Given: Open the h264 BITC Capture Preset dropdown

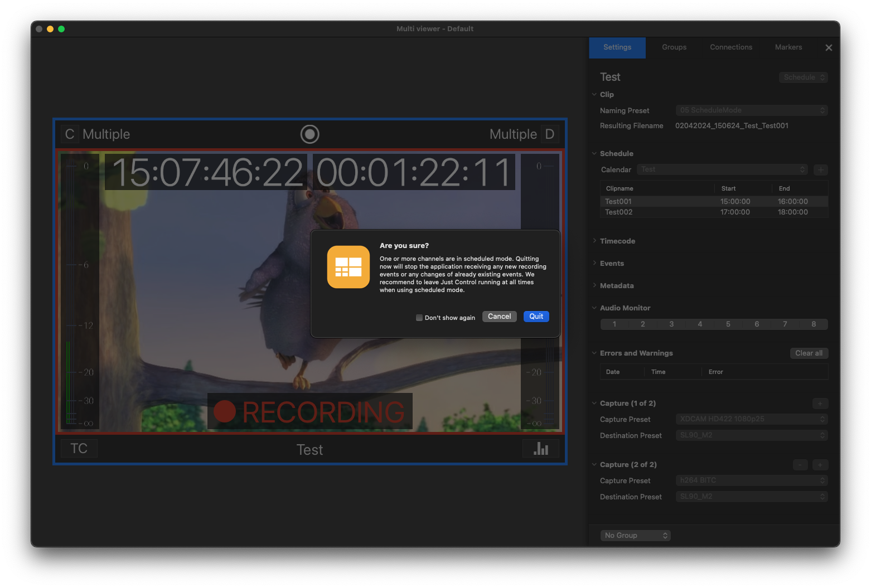Looking at the screenshot, I should pyautogui.click(x=752, y=480).
